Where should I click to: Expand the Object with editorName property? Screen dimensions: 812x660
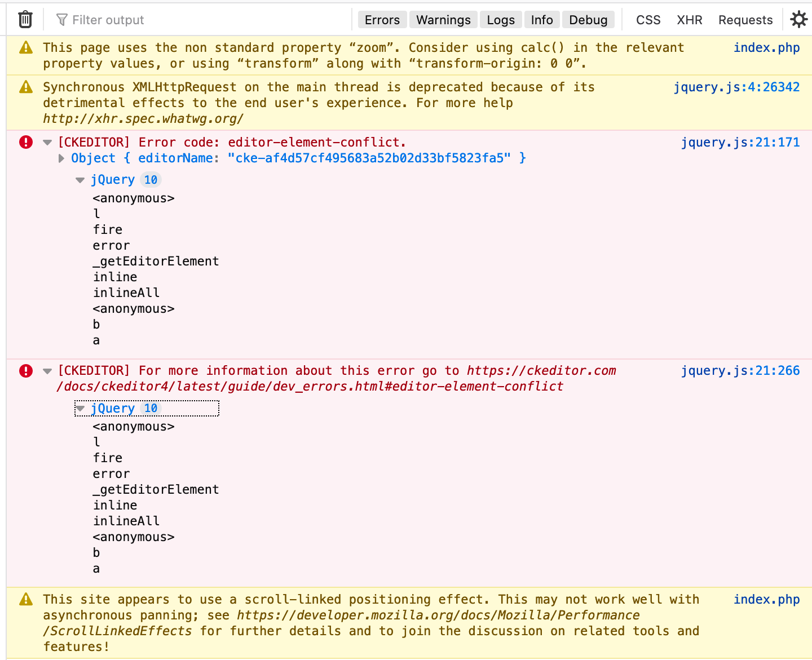pyautogui.click(x=61, y=158)
